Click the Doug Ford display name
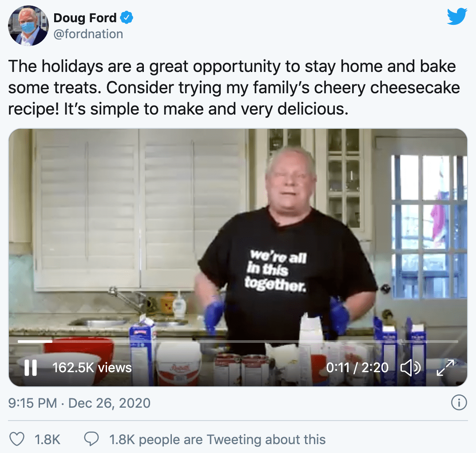This screenshot has height=453, width=476. pyautogui.click(x=85, y=18)
